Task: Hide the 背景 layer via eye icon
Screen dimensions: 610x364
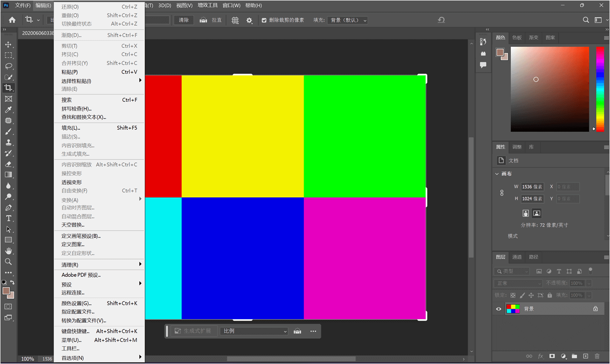Action: [x=499, y=309]
